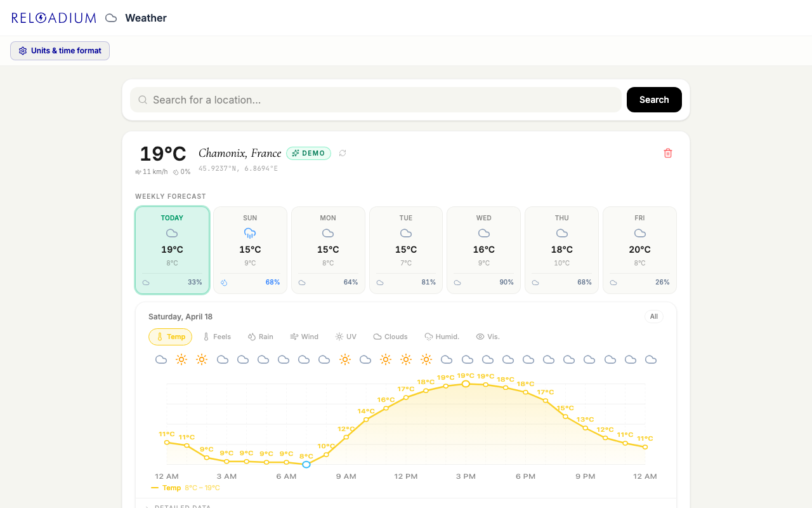Click the magnifier icon in the search field
The height and width of the screenshot is (508, 812).
point(143,100)
